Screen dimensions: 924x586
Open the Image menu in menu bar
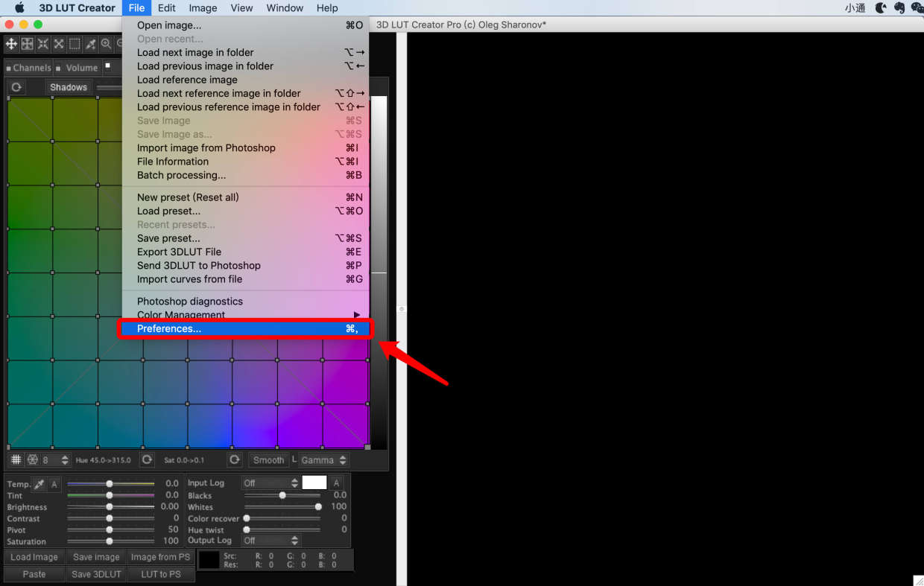203,8
